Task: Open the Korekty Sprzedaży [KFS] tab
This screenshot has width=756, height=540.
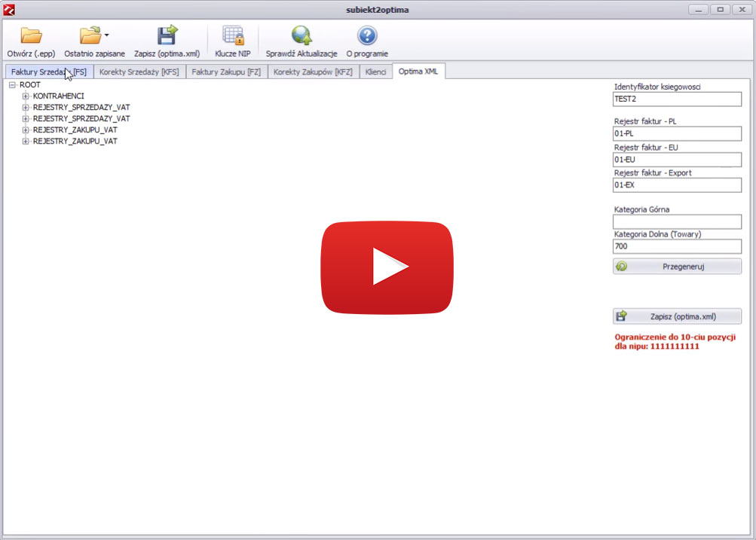Action: tap(139, 72)
